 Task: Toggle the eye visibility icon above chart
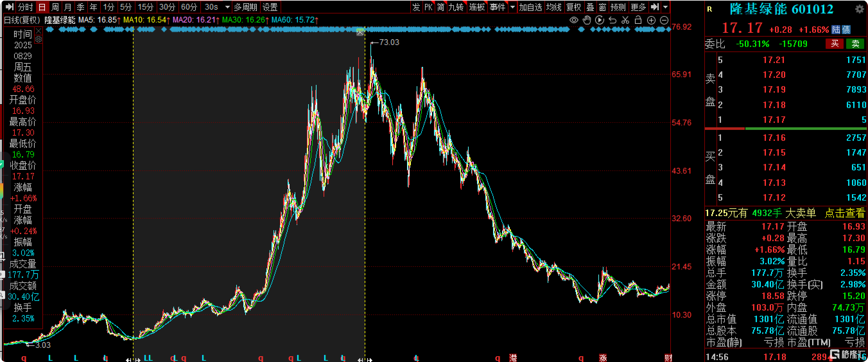click(x=574, y=20)
